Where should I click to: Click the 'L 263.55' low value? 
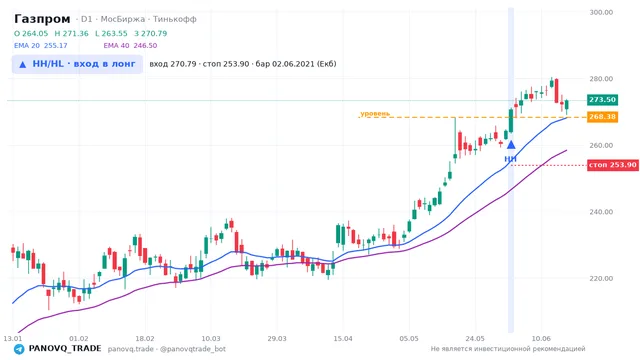pos(111,33)
